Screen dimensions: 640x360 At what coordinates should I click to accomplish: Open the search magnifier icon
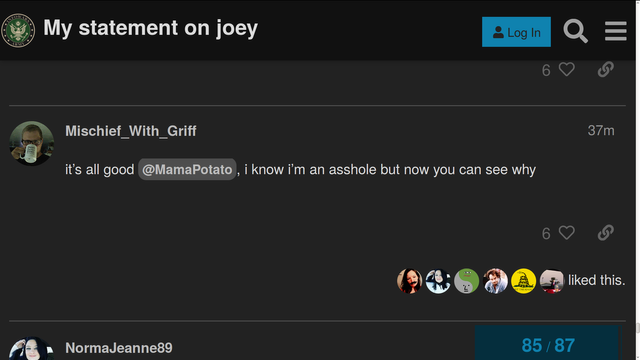[x=576, y=31]
